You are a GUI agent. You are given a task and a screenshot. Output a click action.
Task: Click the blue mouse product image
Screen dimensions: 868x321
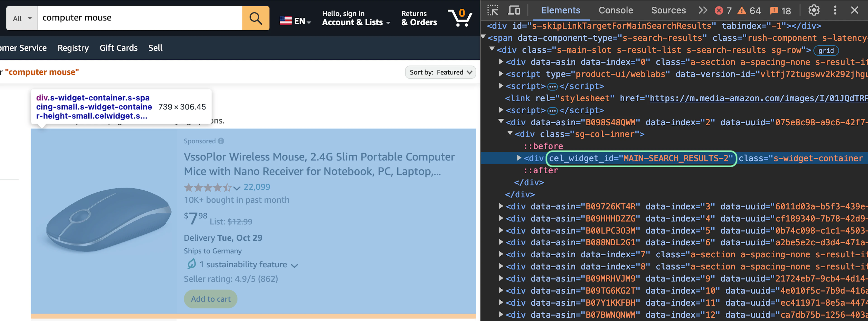pyautogui.click(x=108, y=219)
